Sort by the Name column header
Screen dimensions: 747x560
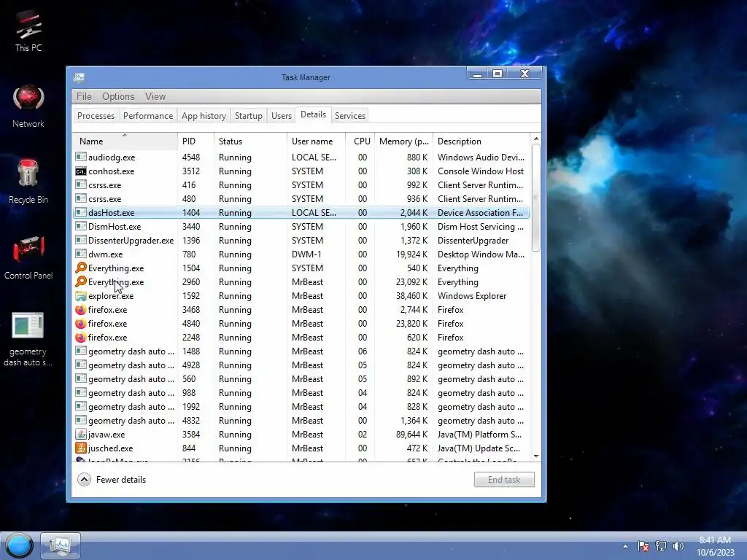(125, 141)
